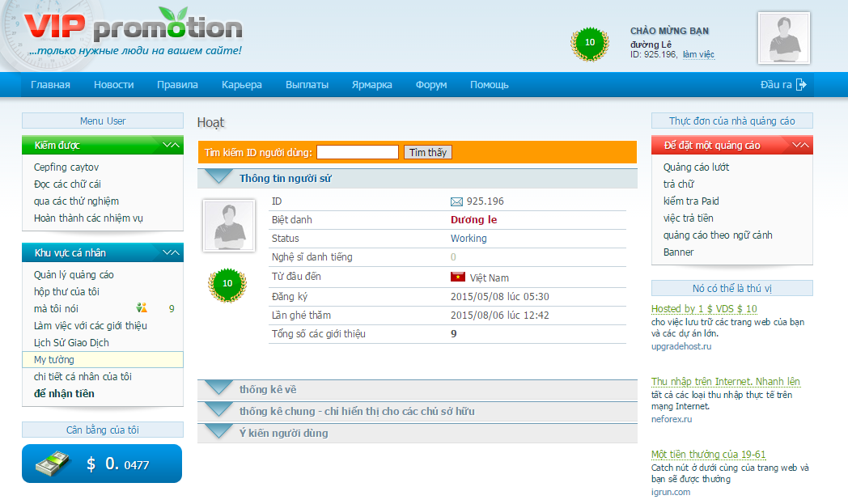Open Hosted by 1 $ VDS $ 10 ad
848x504 pixels.
pos(704,309)
